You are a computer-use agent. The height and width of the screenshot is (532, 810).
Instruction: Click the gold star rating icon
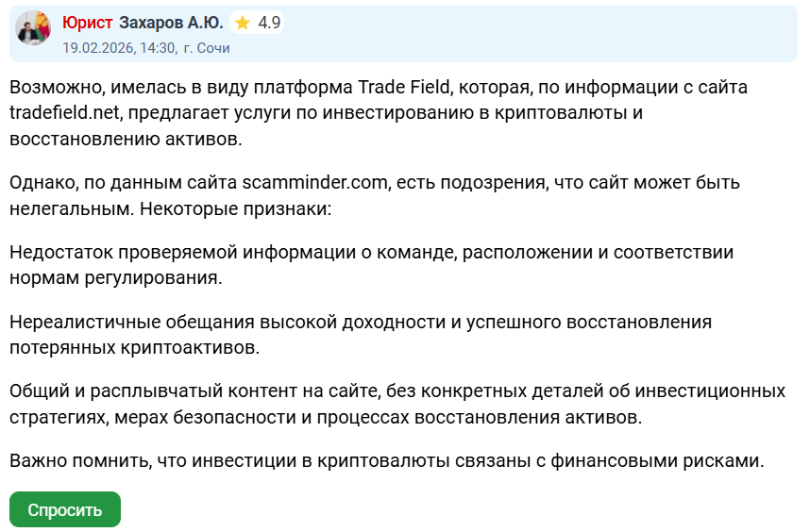click(x=243, y=23)
